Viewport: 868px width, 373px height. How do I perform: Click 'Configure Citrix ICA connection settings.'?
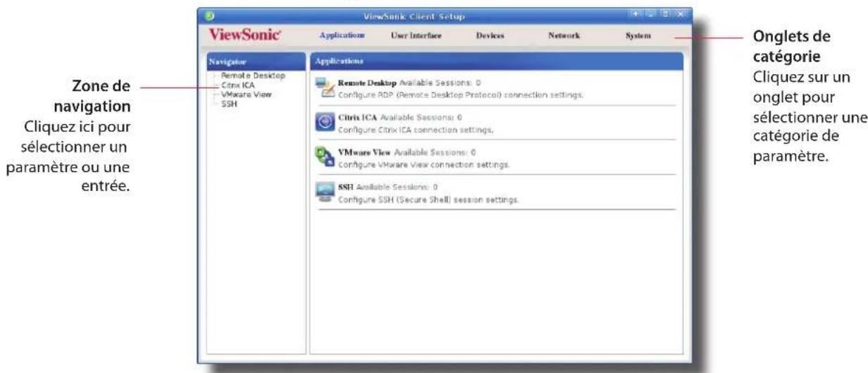point(416,130)
